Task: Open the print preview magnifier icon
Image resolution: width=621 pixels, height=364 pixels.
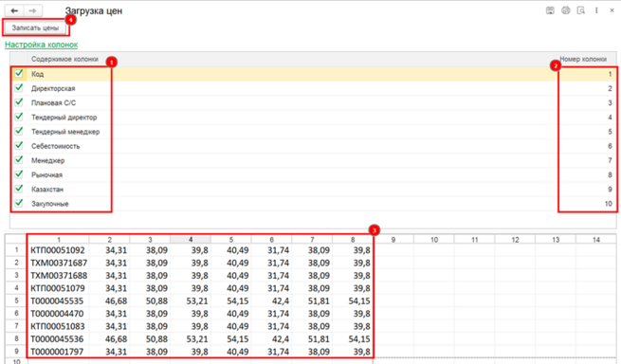Action: (x=581, y=10)
